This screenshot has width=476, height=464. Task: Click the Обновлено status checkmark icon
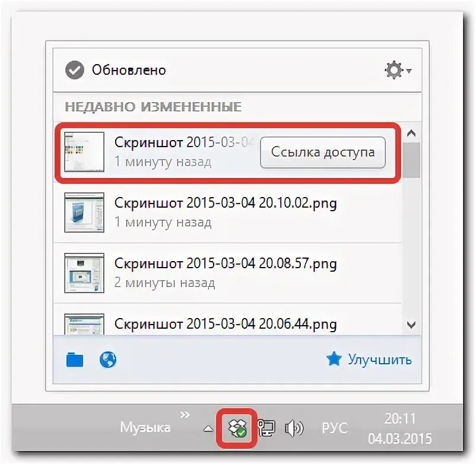point(75,70)
